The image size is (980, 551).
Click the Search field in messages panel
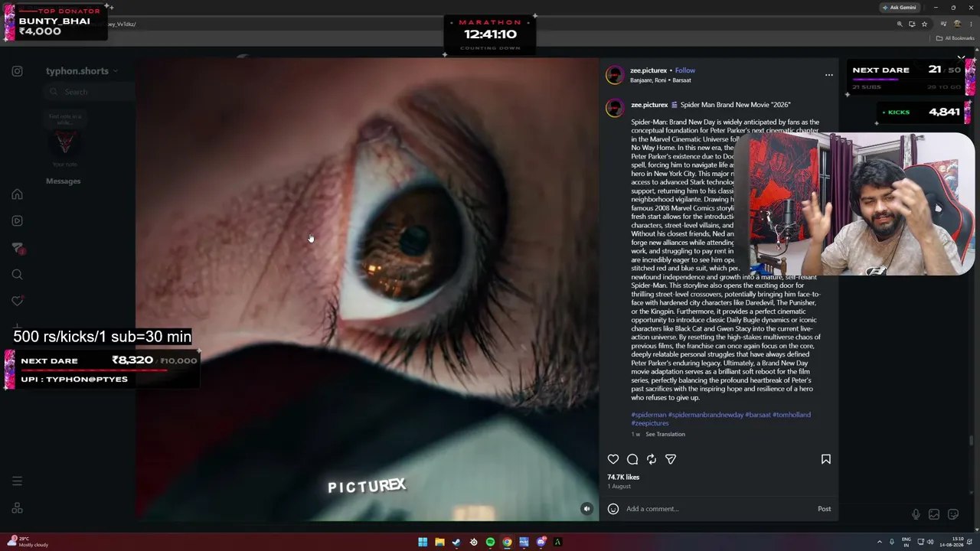(90, 92)
